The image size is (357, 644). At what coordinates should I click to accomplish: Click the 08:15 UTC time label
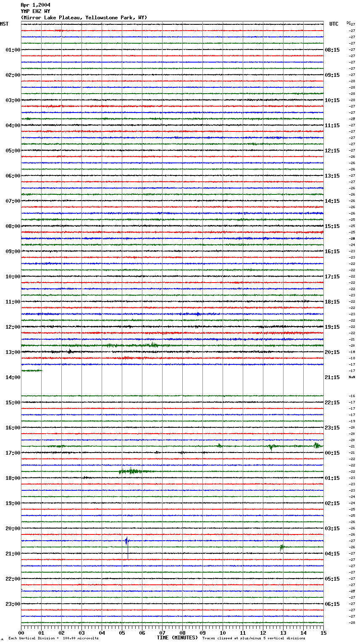pyautogui.click(x=332, y=50)
